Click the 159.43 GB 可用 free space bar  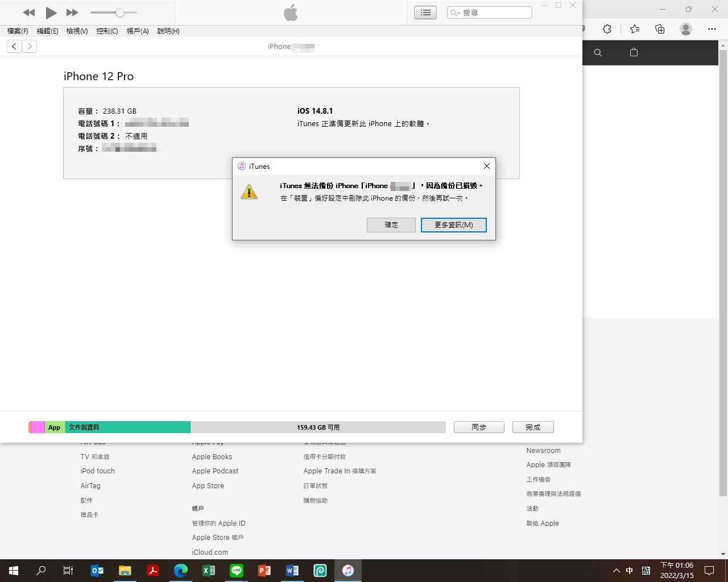pos(318,427)
